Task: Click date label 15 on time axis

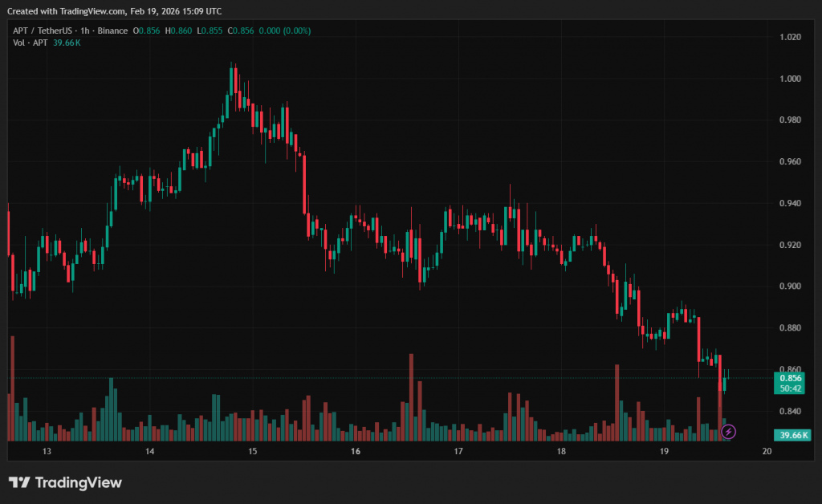Action: coord(253,453)
